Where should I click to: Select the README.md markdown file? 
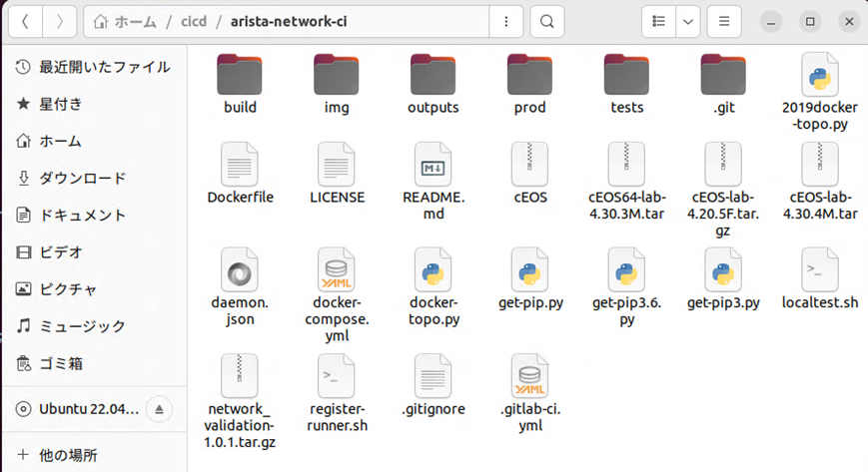pos(434,165)
